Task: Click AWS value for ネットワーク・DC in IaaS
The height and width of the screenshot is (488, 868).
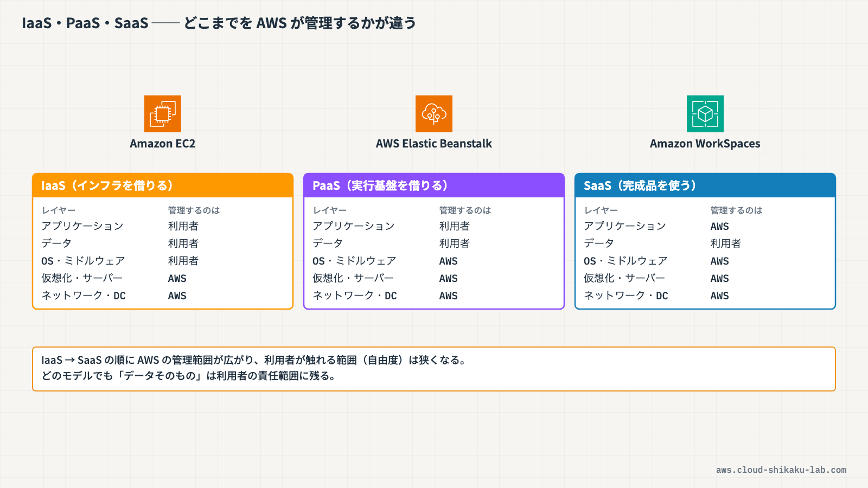Action: 177,296
